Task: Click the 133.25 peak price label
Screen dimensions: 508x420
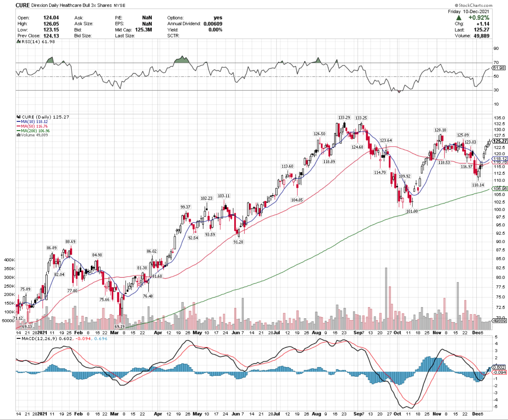Action: click(361, 118)
